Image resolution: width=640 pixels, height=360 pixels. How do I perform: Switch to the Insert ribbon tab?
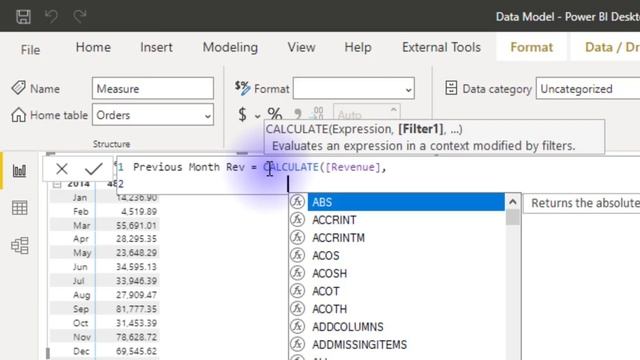pyautogui.click(x=156, y=47)
